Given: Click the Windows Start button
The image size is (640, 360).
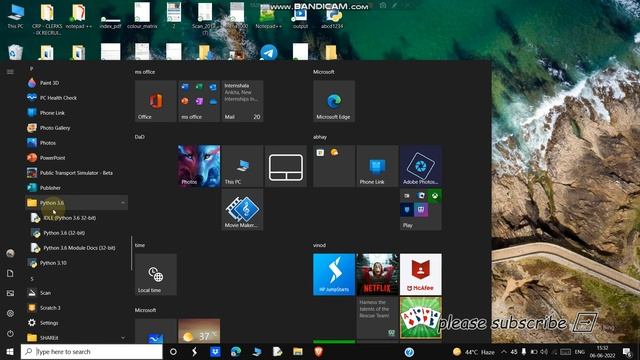Looking at the screenshot, I should [x=10, y=351].
